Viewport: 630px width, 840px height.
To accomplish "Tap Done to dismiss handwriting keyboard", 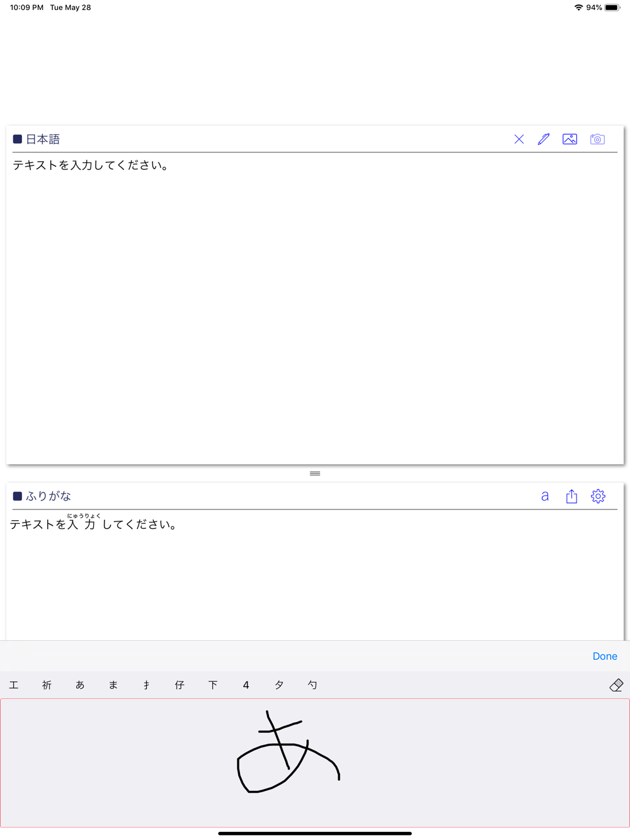I will pos(605,656).
